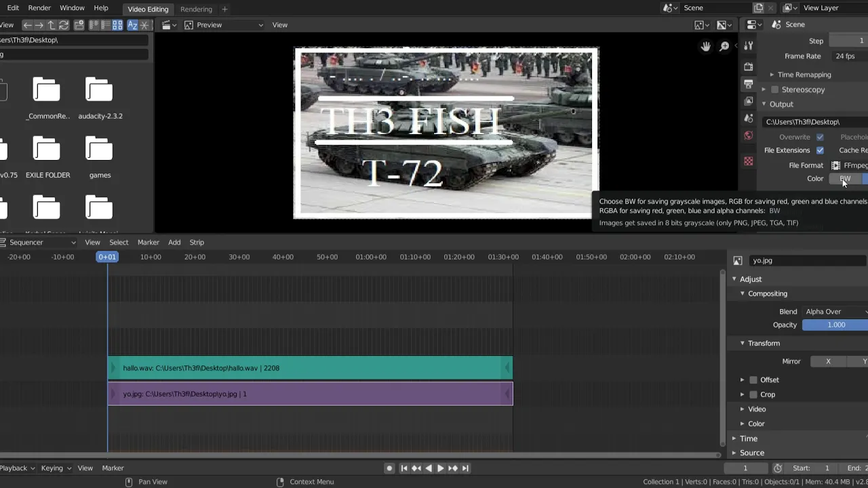Create a new folder icon
868x488 pixels.
[79, 25]
